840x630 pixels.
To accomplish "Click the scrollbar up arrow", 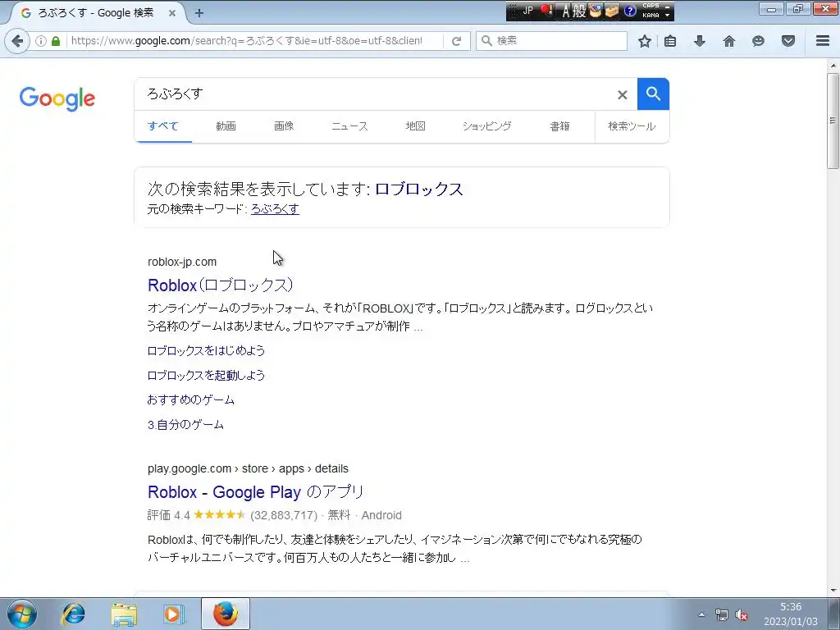I will pyautogui.click(x=833, y=66).
